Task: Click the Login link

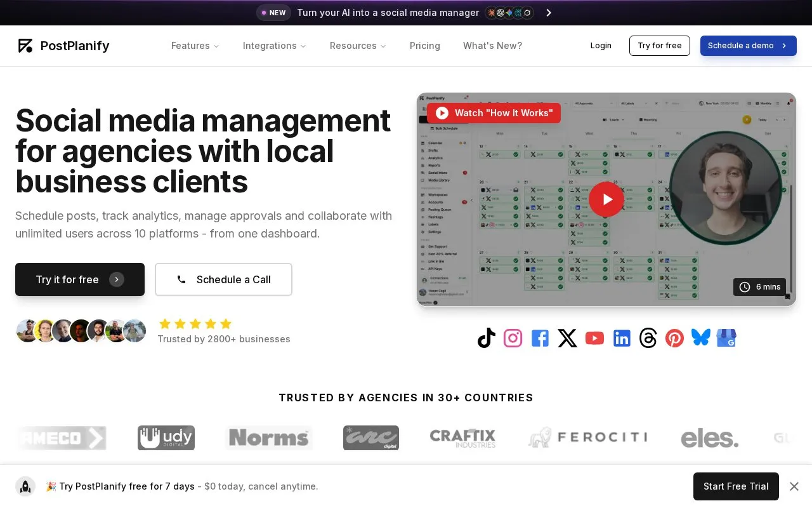Action: point(601,46)
